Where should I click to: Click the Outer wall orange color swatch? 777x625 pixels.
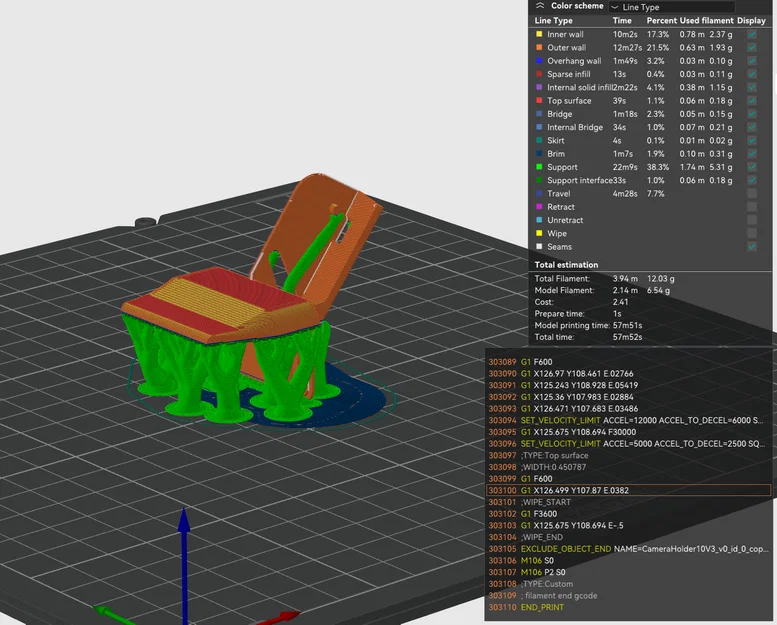pos(539,48)
